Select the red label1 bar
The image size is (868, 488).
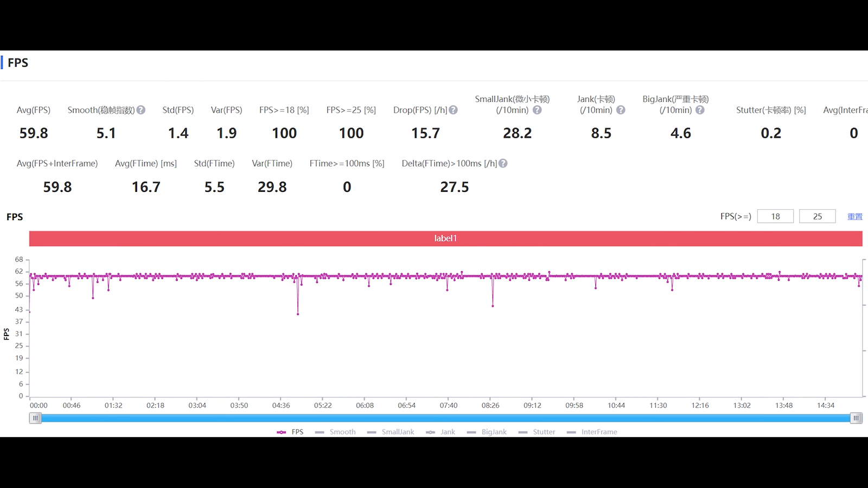coord(445,239)
